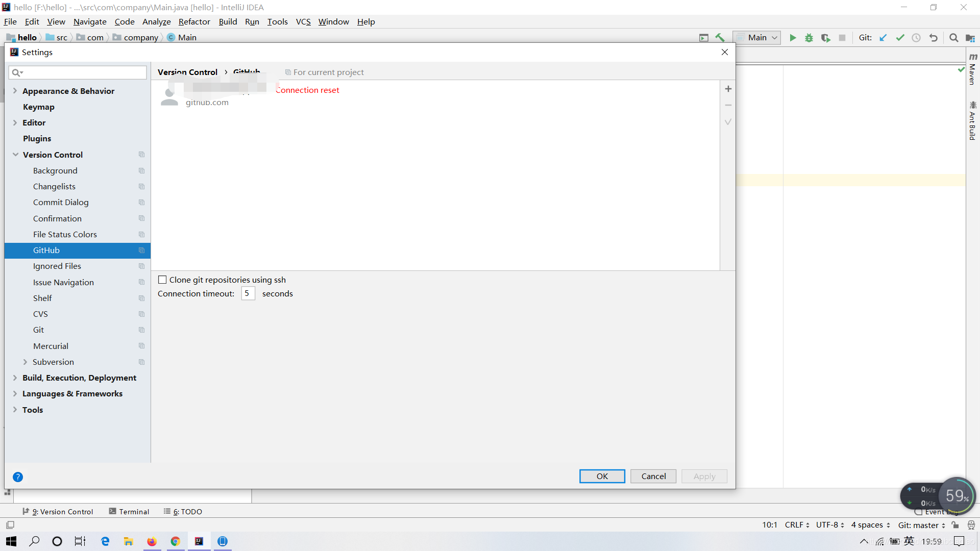This screenshot has height=551, width=980.
Task: Open Firefox from the taskbar
Action: tap(152, 541)
